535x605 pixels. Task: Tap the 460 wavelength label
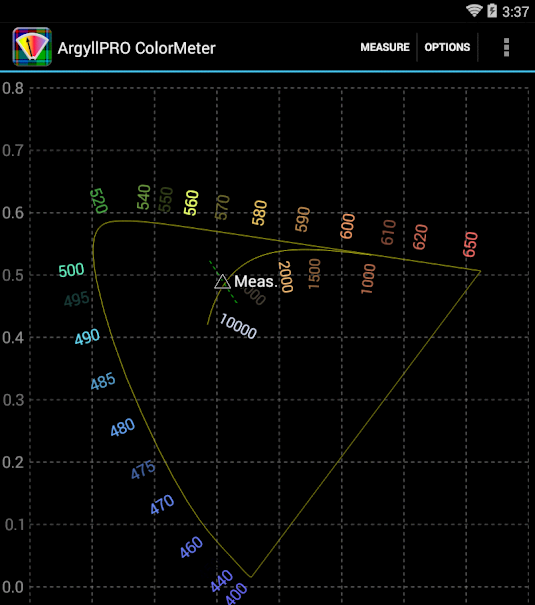coord(191,547)
